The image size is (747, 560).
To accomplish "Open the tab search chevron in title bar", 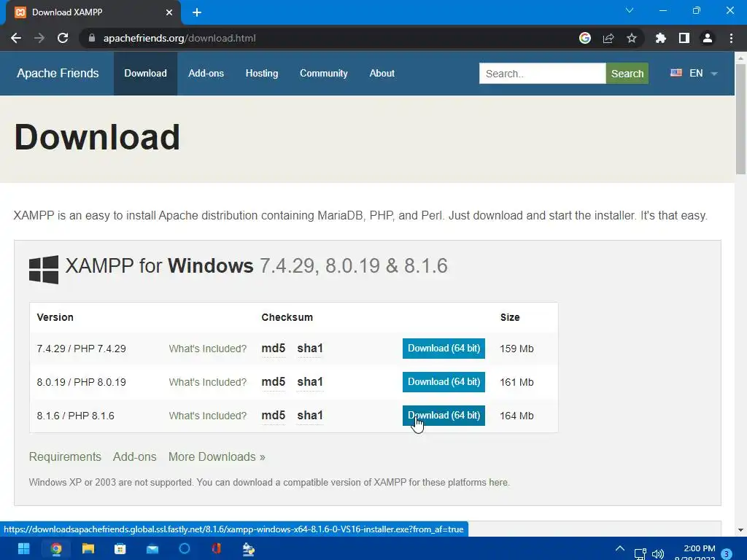I will pos(630,10).
